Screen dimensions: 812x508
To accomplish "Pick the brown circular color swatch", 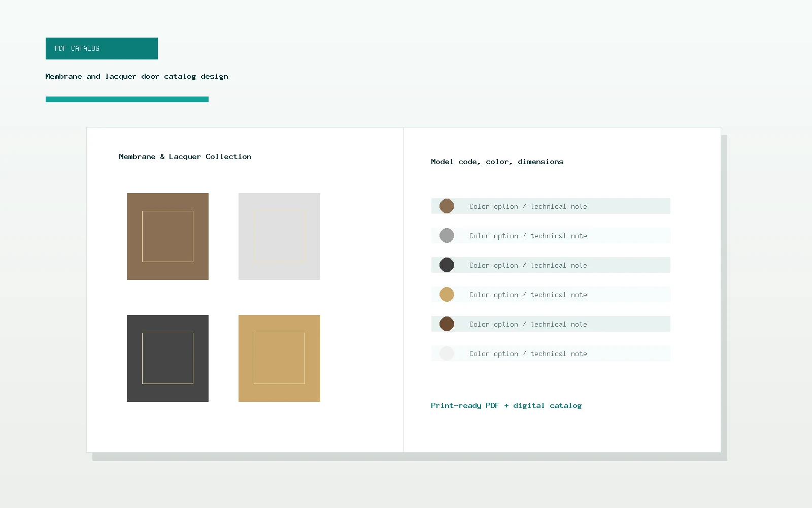I will click(447, 206).
